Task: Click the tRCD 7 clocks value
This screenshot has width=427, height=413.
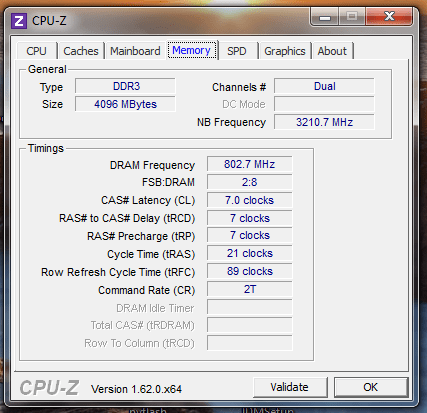Action: pos(250,218)
